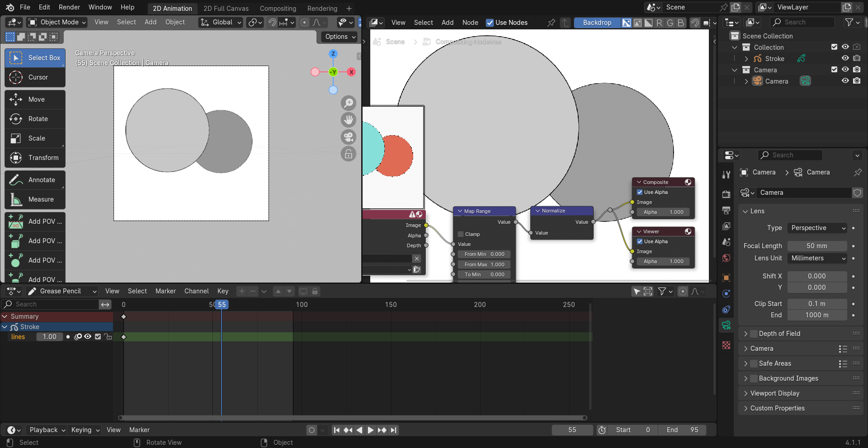Viewport: 868px width, 448px height.
Task: Click the Summary keyframe diamond
Action: [123, 316]
